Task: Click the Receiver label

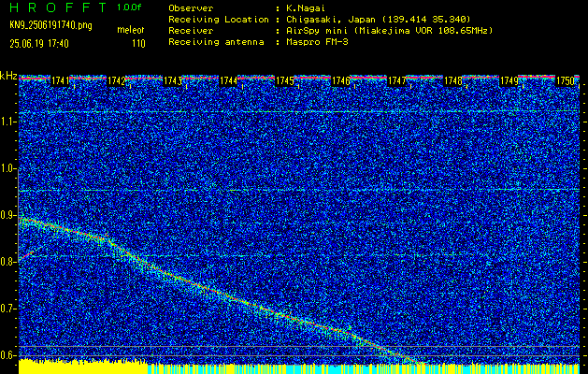Action: pyautogui.click(x=191, y=31)
